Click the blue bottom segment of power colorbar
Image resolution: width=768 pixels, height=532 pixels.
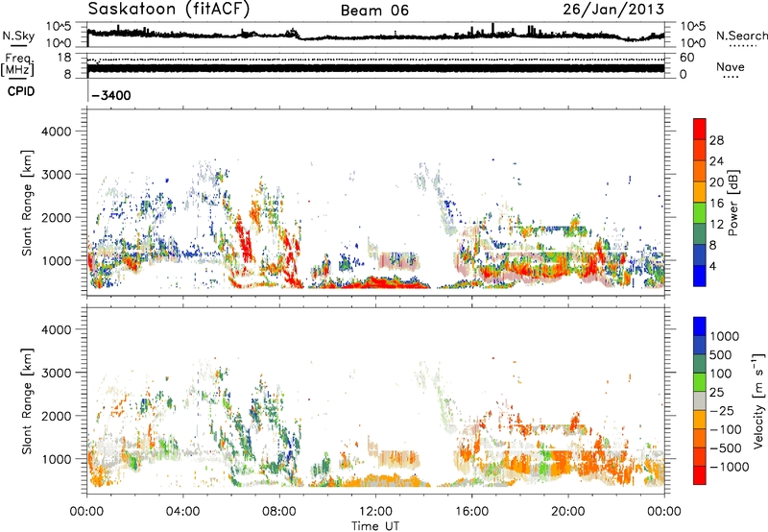(x=700, y=277)
